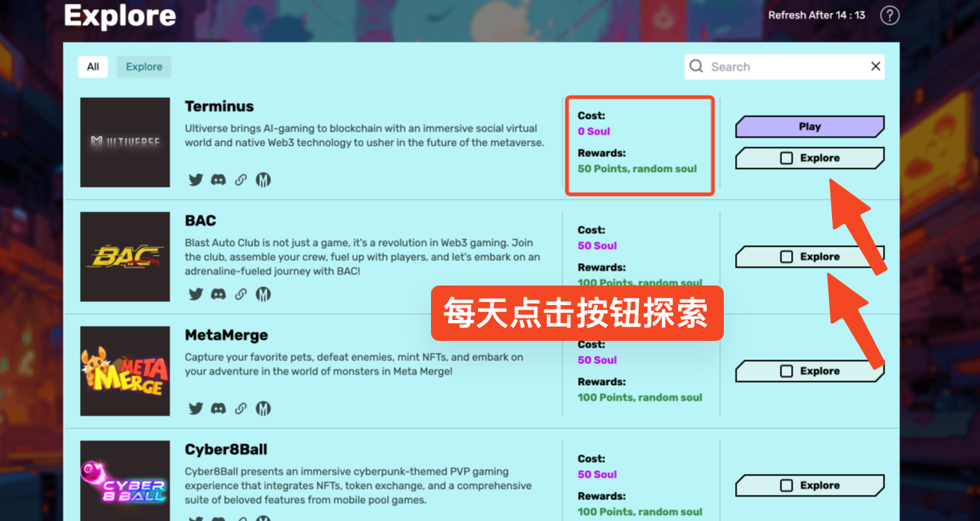Select the Terminus game title

[220, 106]
